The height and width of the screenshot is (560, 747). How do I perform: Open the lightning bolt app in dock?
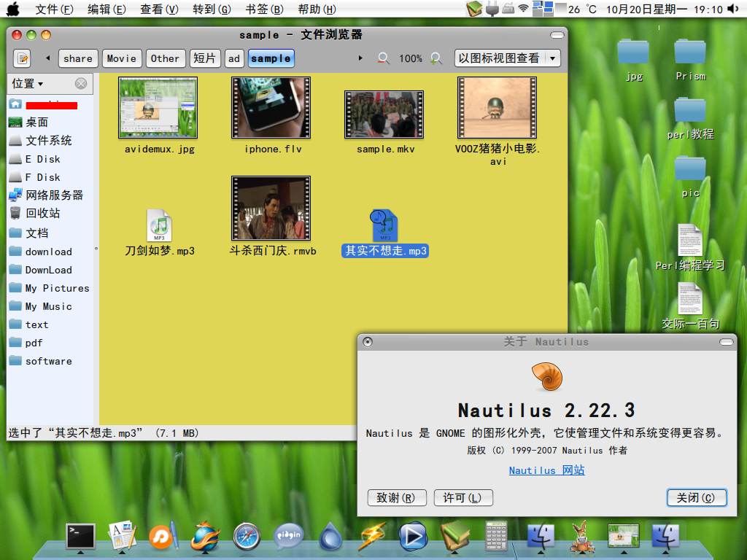click(372, 537)
